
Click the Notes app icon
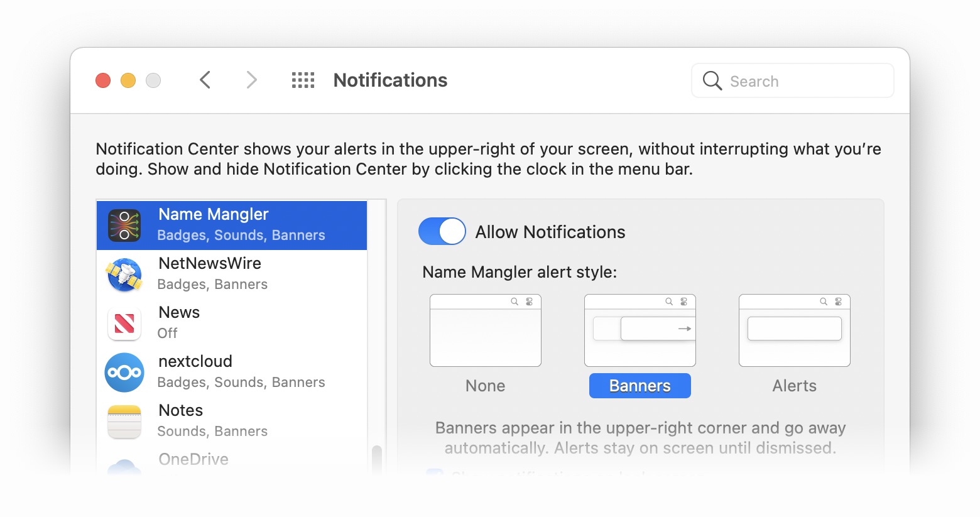click(x=124, y=422)
